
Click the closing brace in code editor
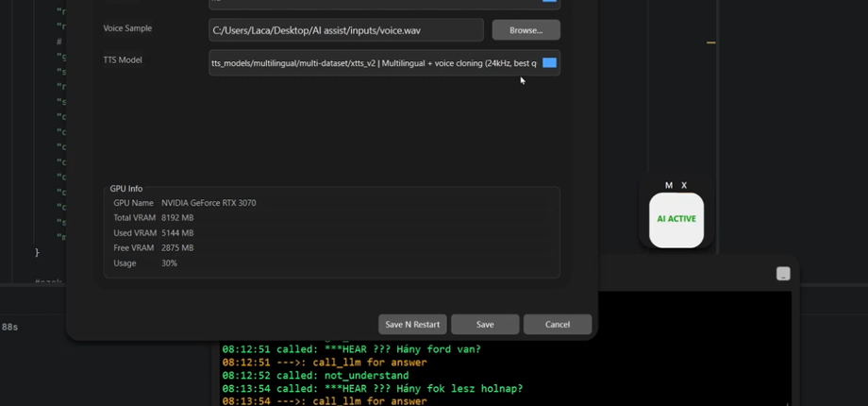tap(38, 252)
